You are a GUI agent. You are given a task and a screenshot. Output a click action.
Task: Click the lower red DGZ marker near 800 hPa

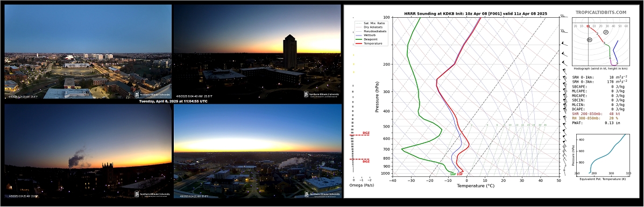[360, 160]
